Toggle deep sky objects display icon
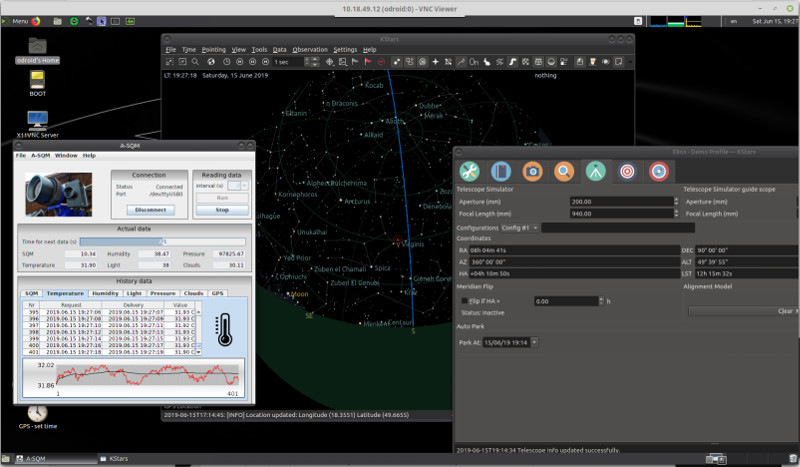Image resolution: width=800 pixels, height=467 pixels. pos(409,62)
